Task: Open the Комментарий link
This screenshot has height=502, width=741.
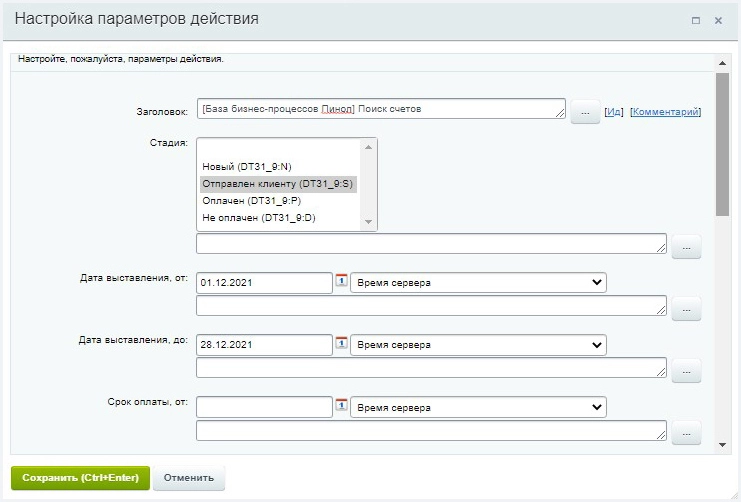Action: (x=665, y=112)
